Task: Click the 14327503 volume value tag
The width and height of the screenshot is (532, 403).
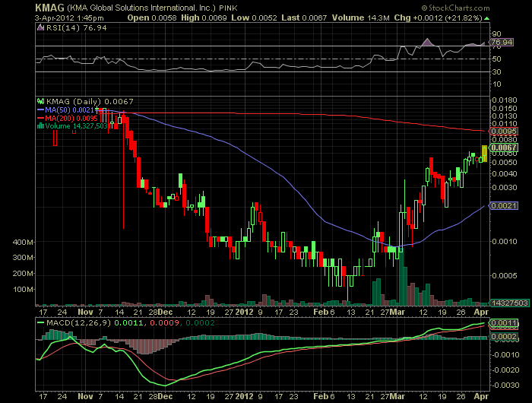Action: point(508,303)
